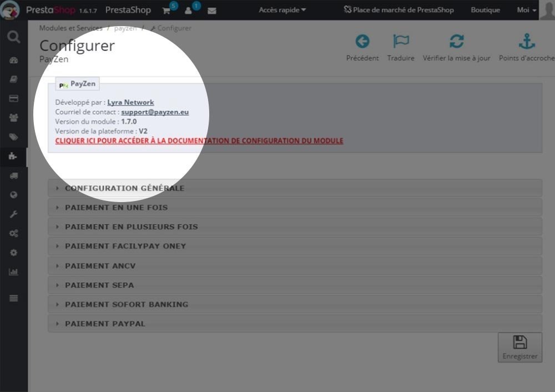Open Advanced Parameters via sidebar cogs icon
The height and width of the screenshot is (392, 555).
(x=14, y=233)
